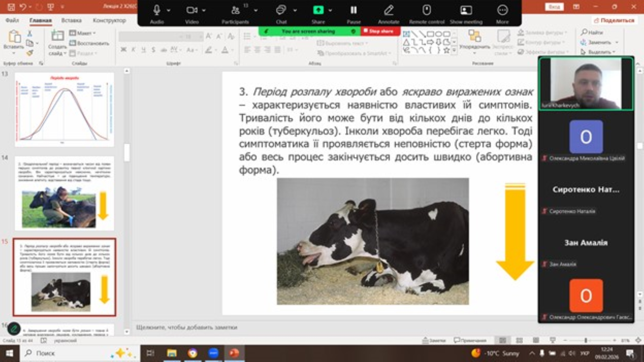Click the PowerPoint Save icon

pos(11,7)
